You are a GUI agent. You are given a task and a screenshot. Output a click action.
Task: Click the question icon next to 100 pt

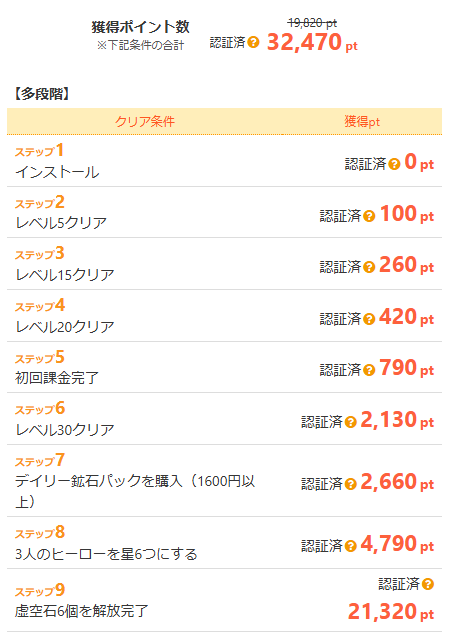[x=369, y=216]
